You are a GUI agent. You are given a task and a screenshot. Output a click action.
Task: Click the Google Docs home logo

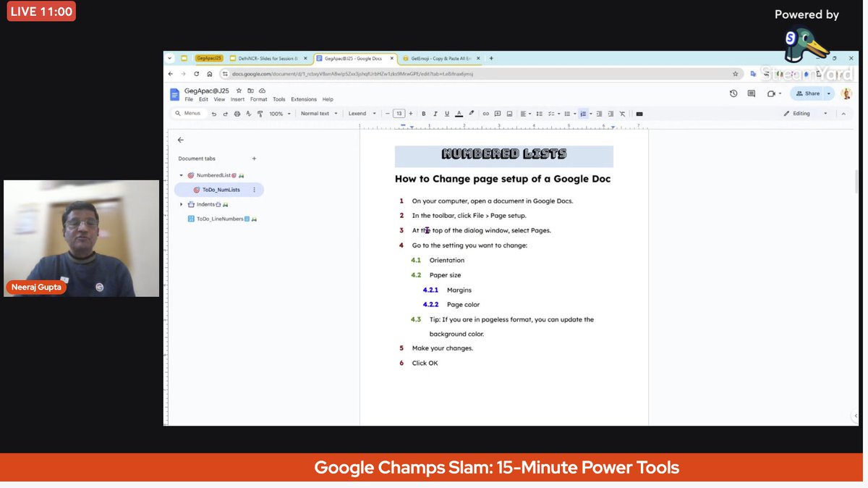click(174, 94)
